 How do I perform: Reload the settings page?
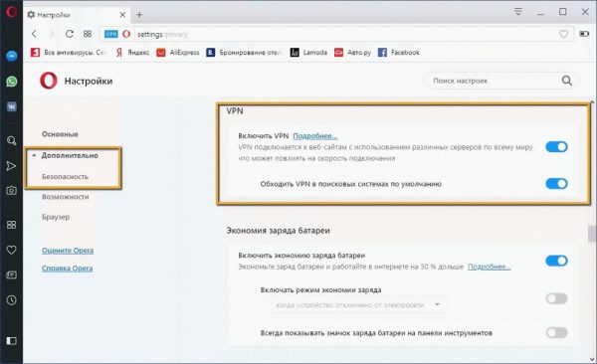(x=70, y=34)
